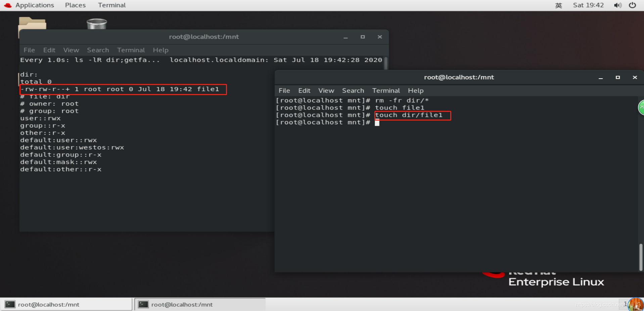This screenshot has width=644, height=311.
Task: Open File menu in front terminal window
Action: pos(284,91)
